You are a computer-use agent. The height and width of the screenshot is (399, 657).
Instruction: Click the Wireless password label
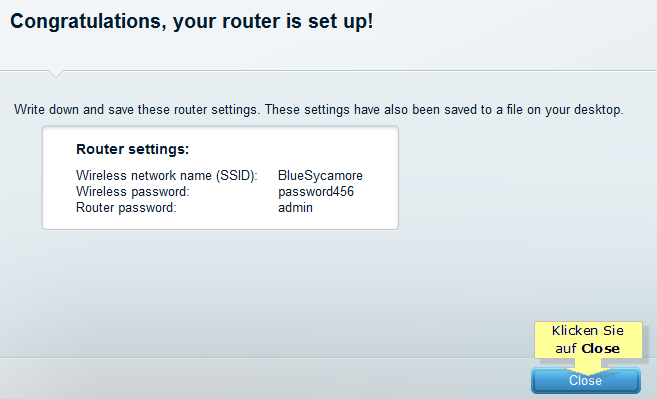[132, 192]
